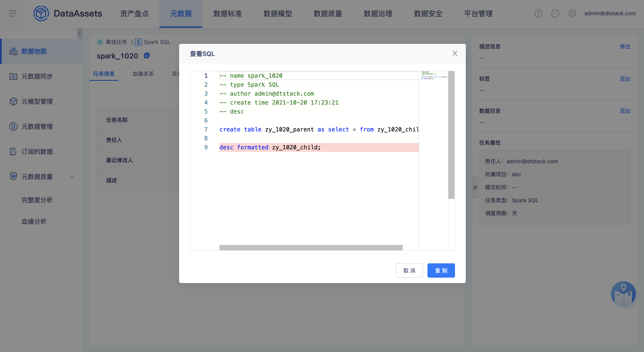Click the 取消 button
644x352 pixels.
(409, 270)
